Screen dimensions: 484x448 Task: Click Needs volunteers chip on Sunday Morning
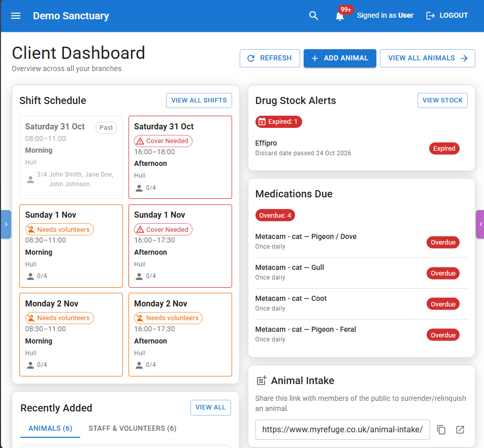[x=59, y=229]
